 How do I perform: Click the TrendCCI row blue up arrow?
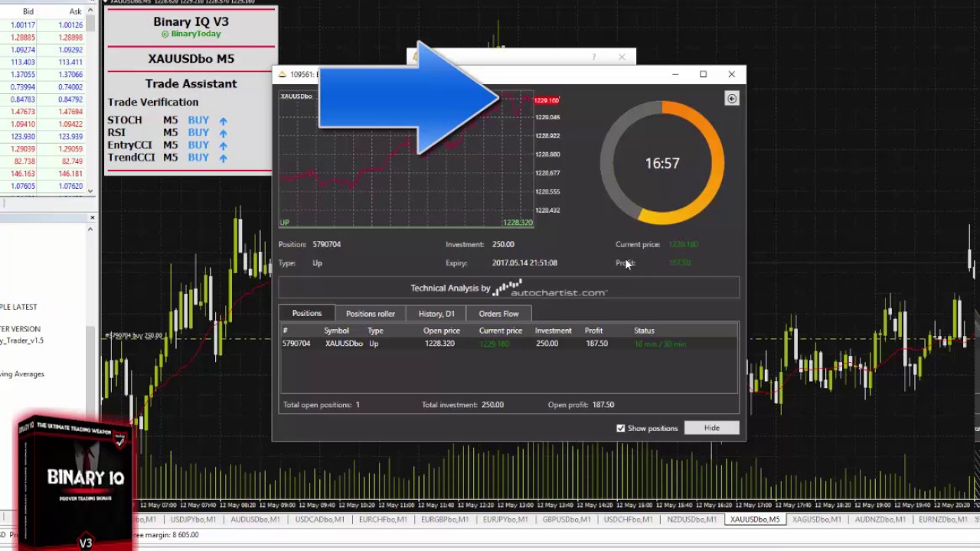(223, 158)
